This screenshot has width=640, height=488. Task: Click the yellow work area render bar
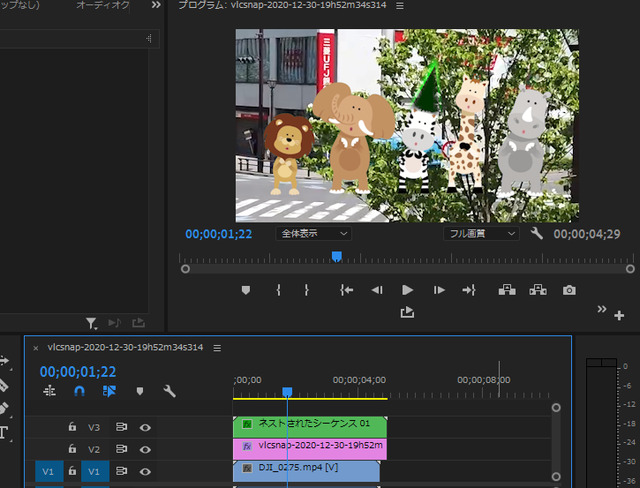[x=310, y=399]
